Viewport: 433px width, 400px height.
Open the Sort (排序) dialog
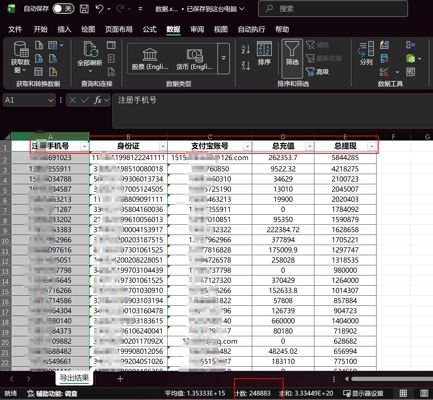[x=264, y=53]
